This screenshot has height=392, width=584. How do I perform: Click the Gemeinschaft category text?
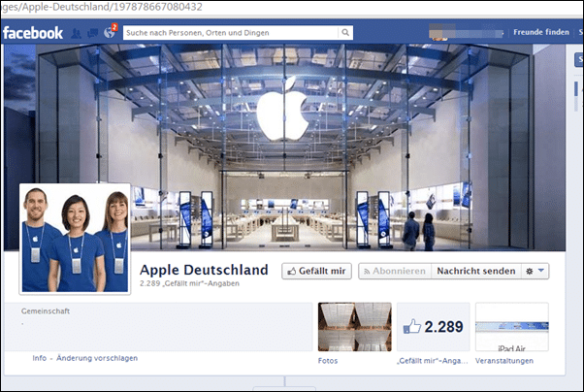[46, 311]
